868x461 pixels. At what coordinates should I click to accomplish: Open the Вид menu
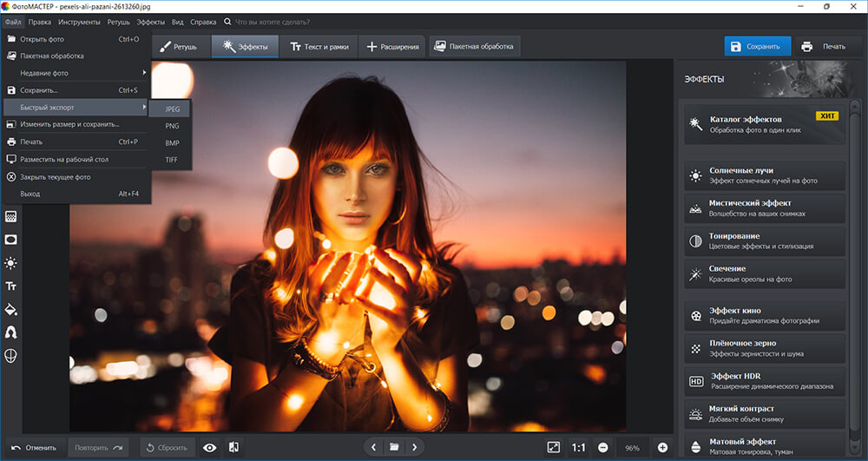pos(177,22)
